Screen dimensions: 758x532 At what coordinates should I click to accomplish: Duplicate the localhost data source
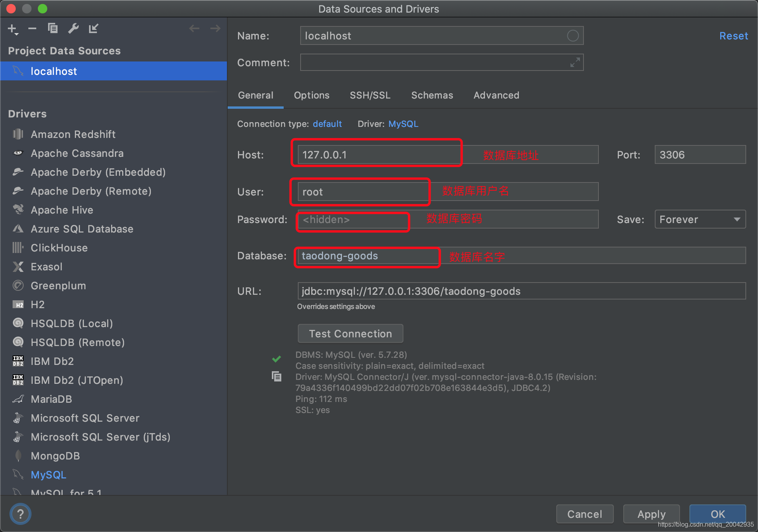[53, 28]
